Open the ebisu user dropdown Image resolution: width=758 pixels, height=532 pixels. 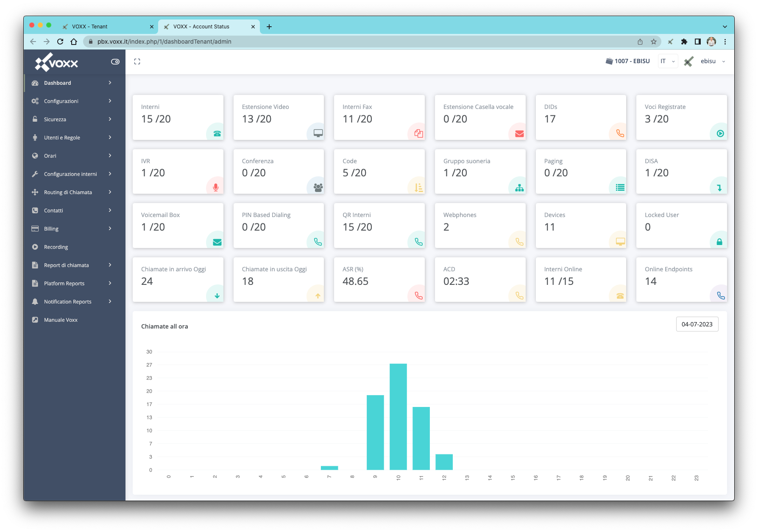713,61
